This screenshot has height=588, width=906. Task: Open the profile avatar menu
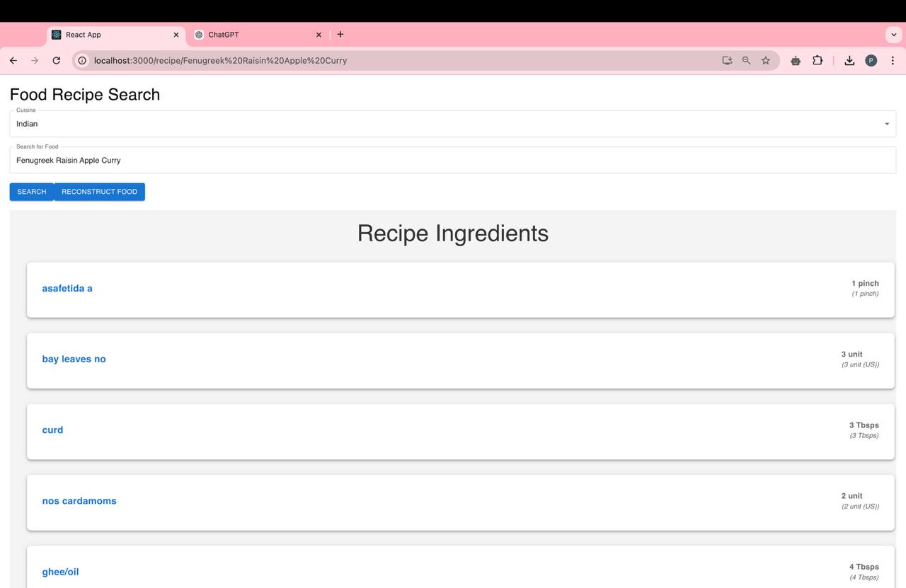[871, 61]
